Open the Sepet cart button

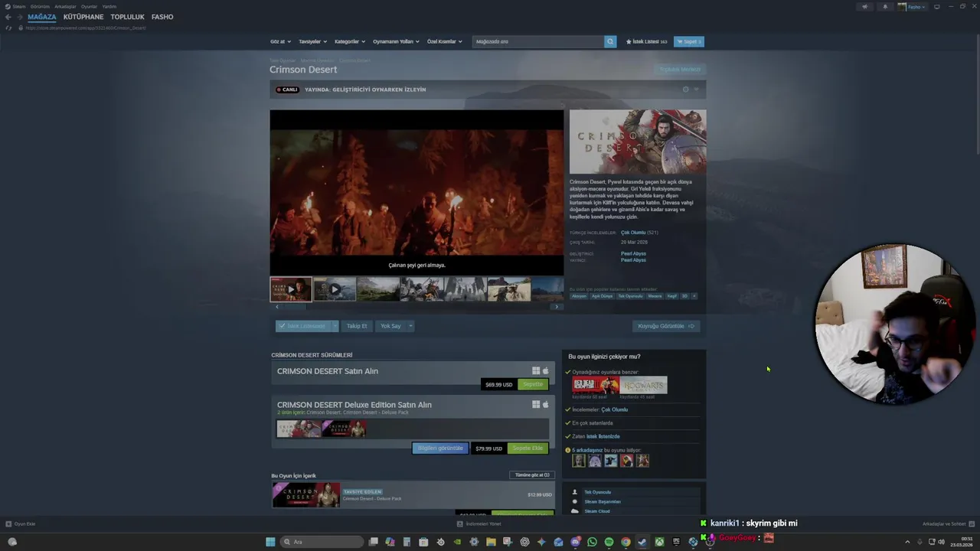pyautogui.click(x=689, y=41)
